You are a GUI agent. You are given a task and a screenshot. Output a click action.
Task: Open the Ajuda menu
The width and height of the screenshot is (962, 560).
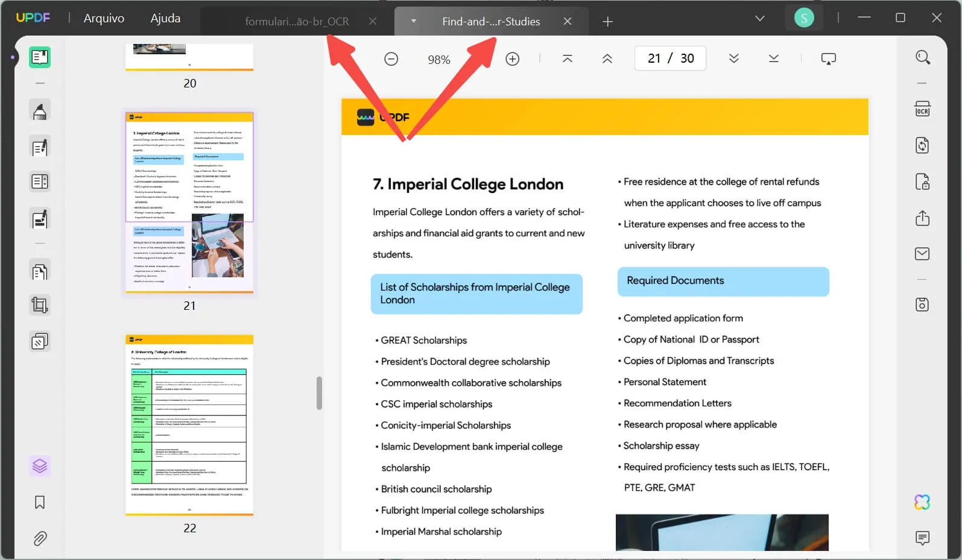[x=165, y=18]
